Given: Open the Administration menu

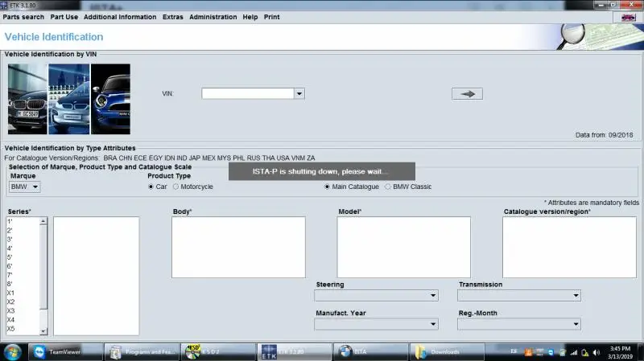Looking at the screenshot, I should point(213,17).
